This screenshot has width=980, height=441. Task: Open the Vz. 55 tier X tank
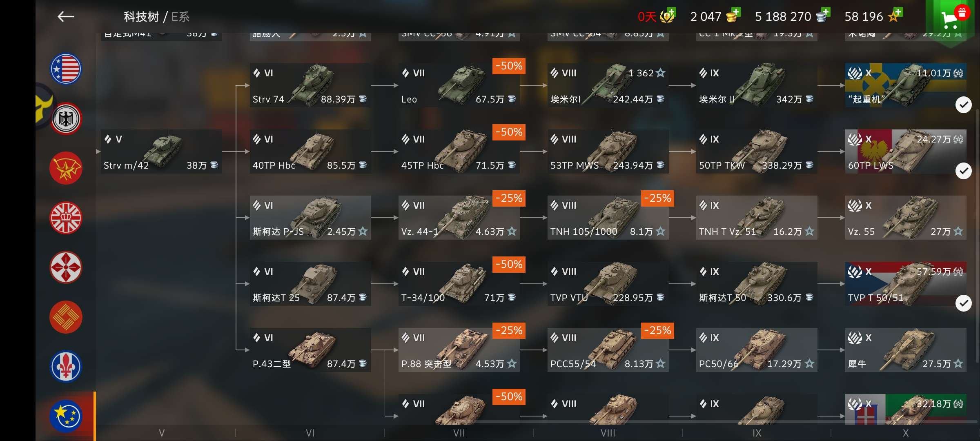click(906, 218)
